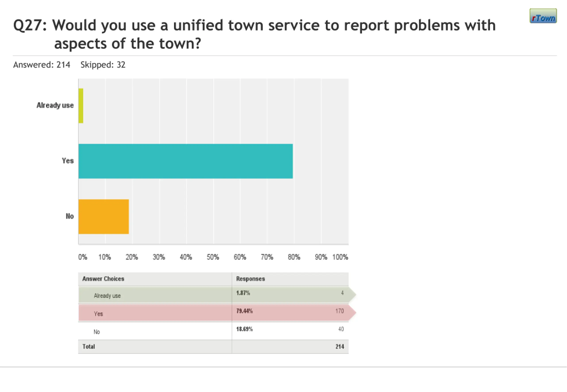Click the teal Yes bar
The height and width of the screenshot is (392, 567).
186,161
